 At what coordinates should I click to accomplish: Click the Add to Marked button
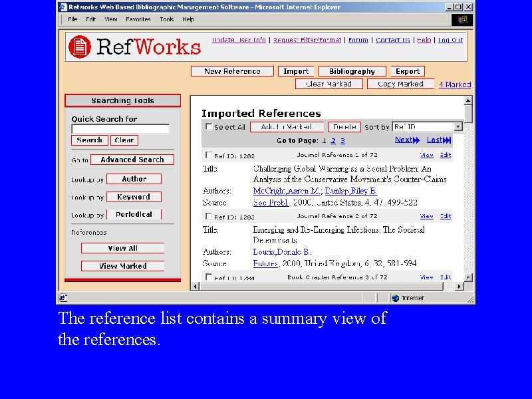point(287,127)
